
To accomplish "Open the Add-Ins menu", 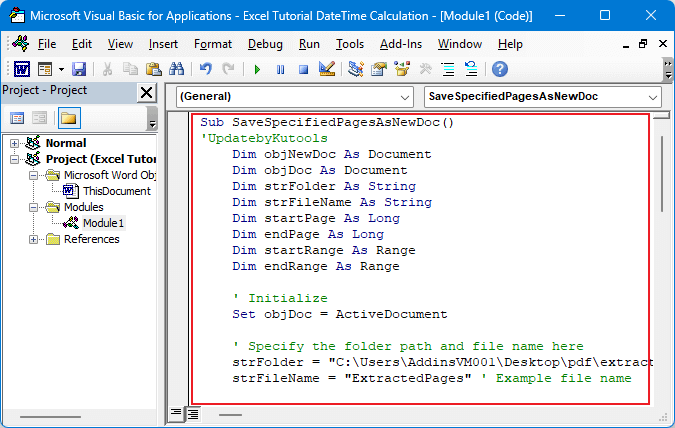I will 401,44.
